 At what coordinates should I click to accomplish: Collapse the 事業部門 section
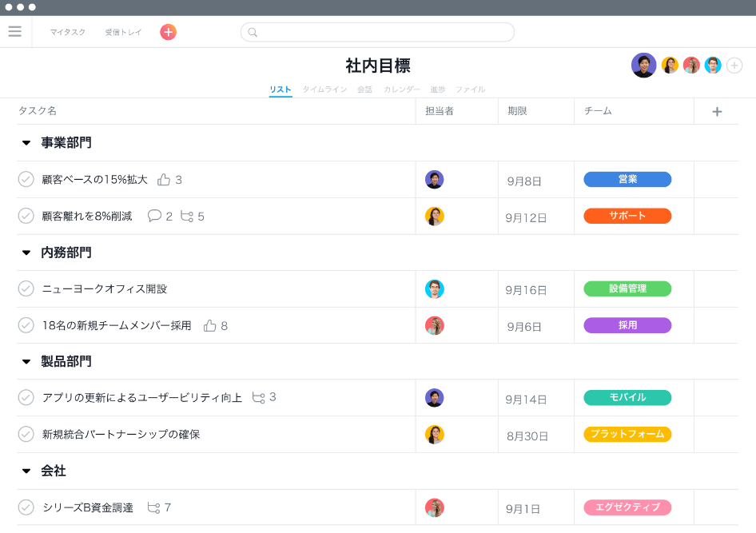(x=26, y=143)
